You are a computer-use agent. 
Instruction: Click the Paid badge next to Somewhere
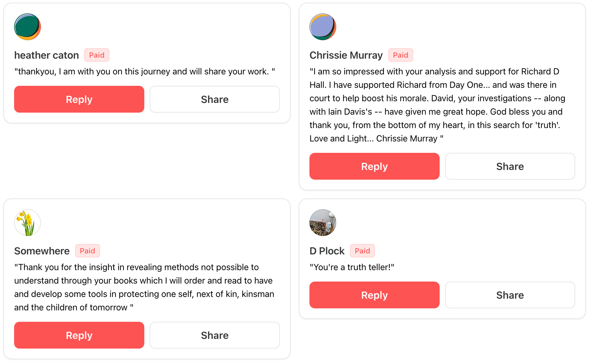point(87,251)
